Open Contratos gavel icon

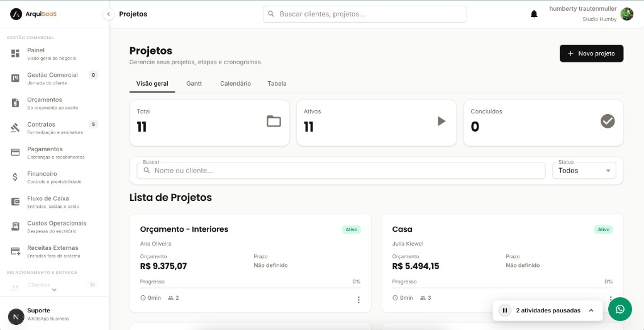coord(15,128)
